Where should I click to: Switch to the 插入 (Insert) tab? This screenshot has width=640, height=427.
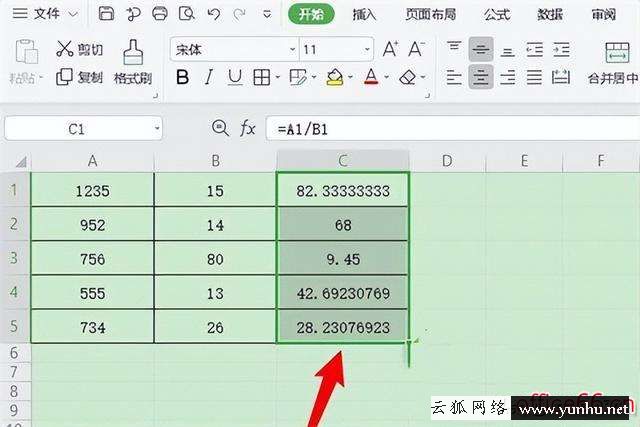[364, 15]
